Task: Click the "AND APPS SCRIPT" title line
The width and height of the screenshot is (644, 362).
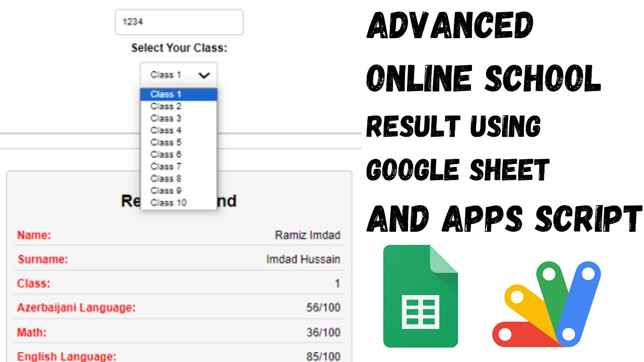Action: coord(505,219)
